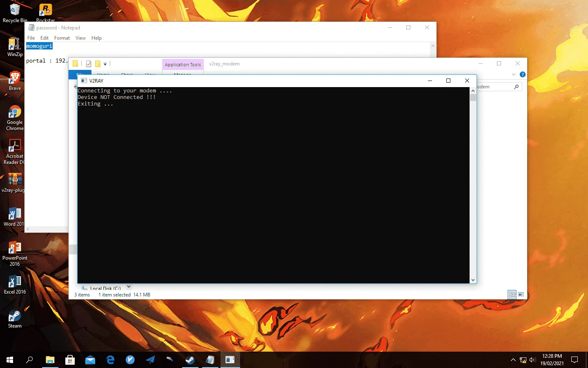Switch Explorer to details view
Image resolution: width=588 pixels, height=368 pixels.
pos(512,294)
